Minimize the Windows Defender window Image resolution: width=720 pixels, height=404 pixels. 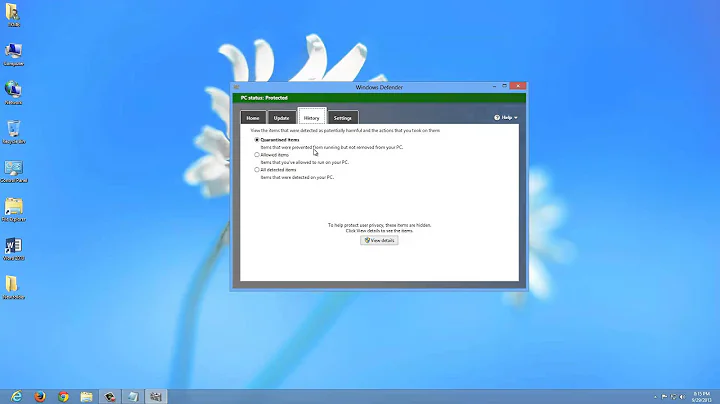494,86
